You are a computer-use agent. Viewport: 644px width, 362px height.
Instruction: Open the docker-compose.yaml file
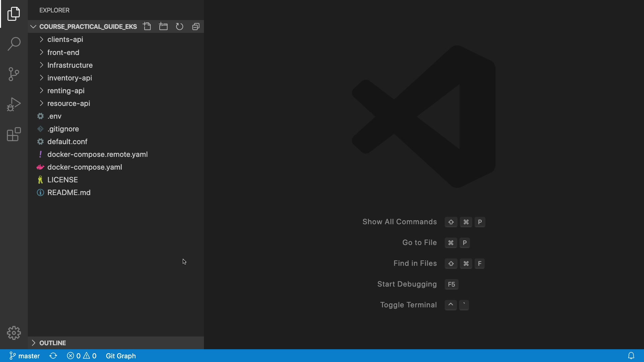click(x=85, y=167)
